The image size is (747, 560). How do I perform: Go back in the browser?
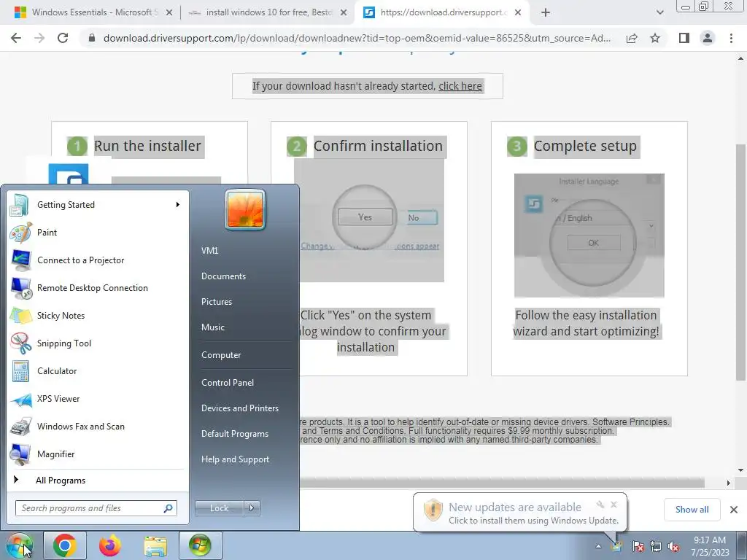(x=16, y=38)
